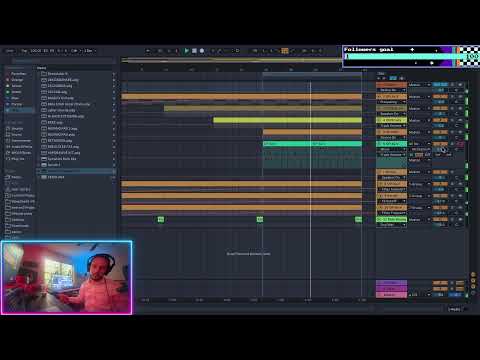Open the Audio Effects browser category
The height and width of the screenshot is (360, 480).
coord(22,146)
